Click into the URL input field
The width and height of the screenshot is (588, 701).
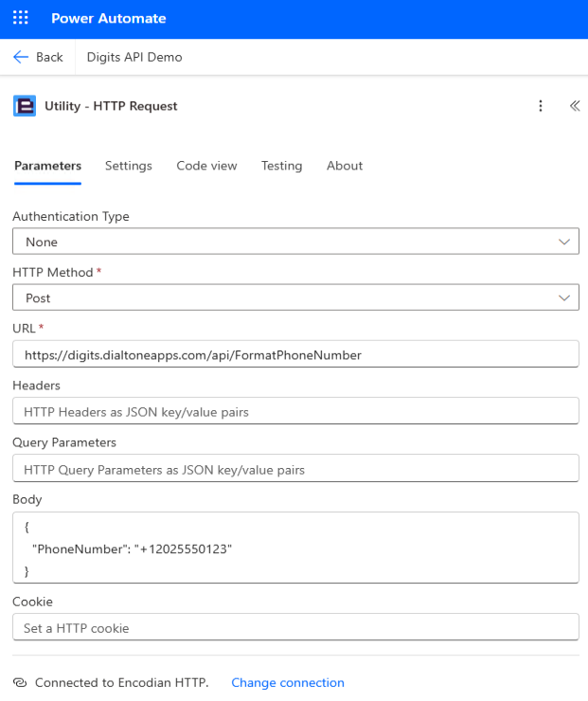[295, 354]
